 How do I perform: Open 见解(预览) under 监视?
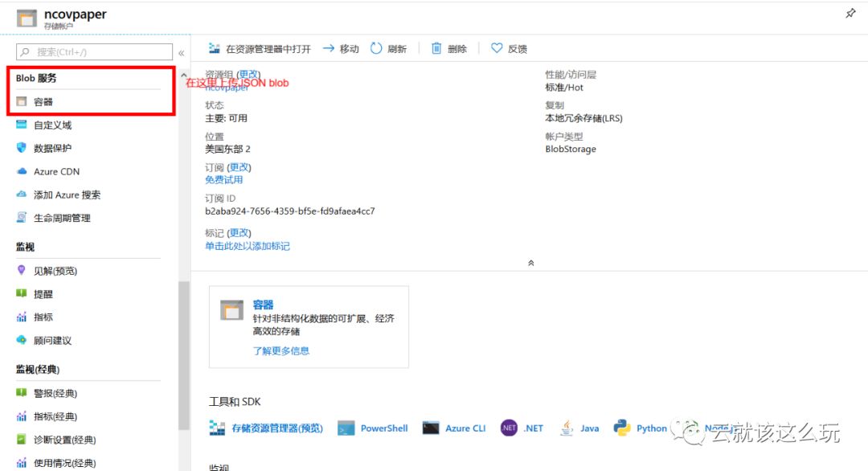(x=55, y=271)
